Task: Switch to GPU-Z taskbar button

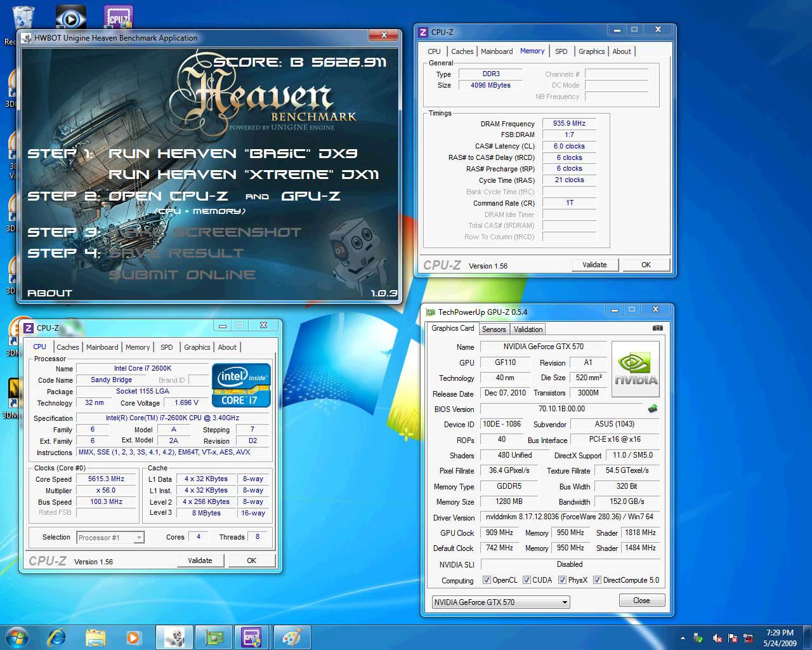Action: coord(213,637)
